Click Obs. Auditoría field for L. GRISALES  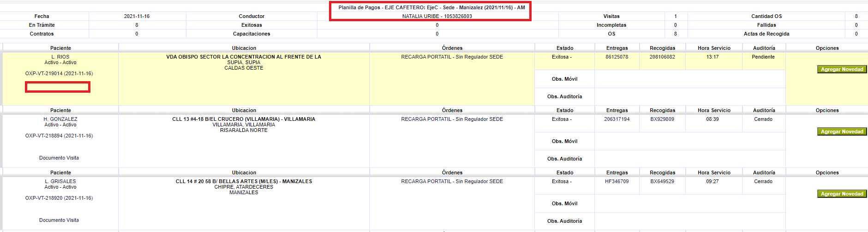(x=690, y=221)
